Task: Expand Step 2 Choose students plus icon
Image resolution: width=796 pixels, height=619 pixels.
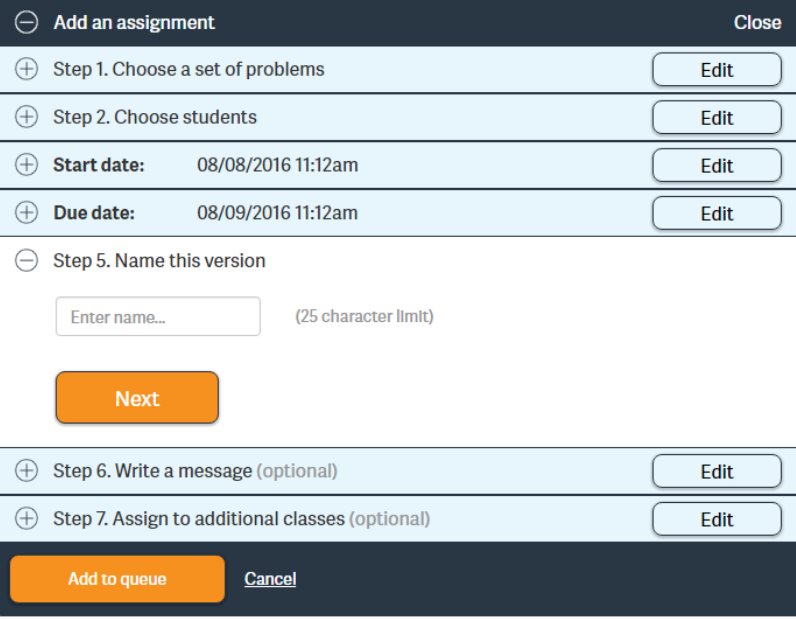Action: pos(27,117)
